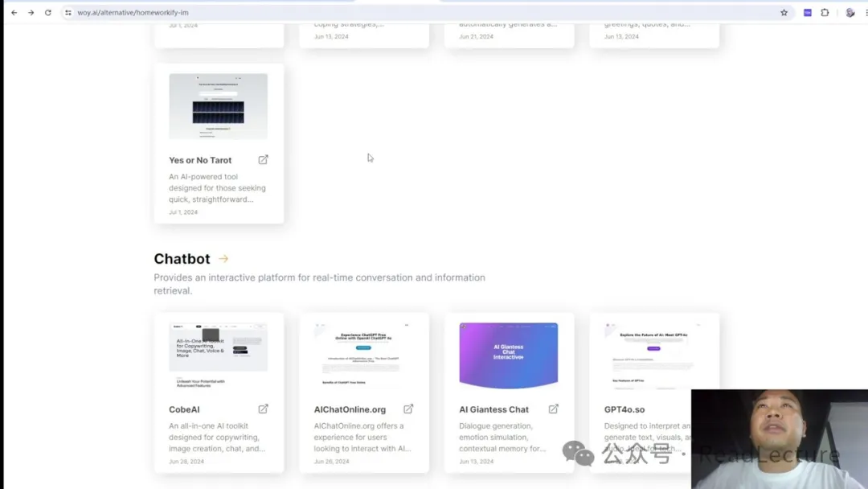Reload the page with refresh icon
This screenshot has width=868, height=489.
point(48,13)
